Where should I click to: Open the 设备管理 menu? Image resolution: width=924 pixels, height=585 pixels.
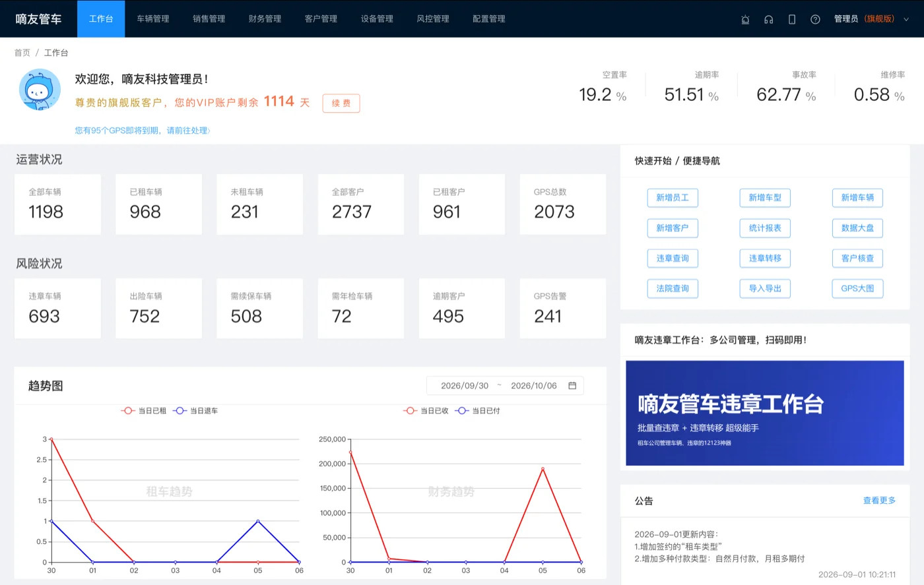tap(377, 19)
